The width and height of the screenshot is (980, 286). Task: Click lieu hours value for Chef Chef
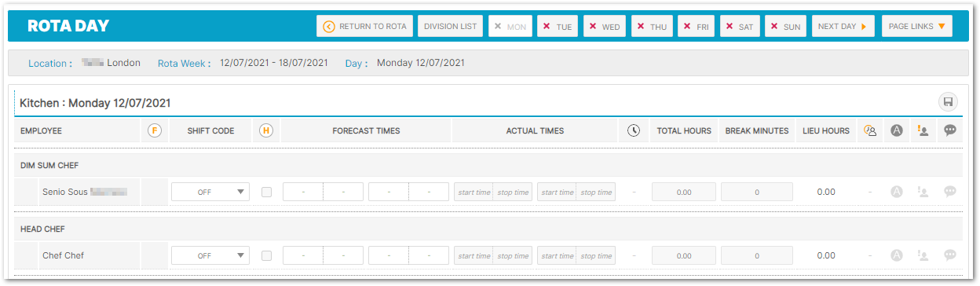826,255
